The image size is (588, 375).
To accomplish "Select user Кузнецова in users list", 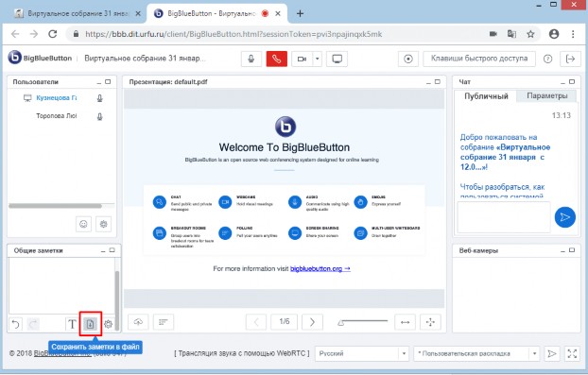I will tap(57, 98).
